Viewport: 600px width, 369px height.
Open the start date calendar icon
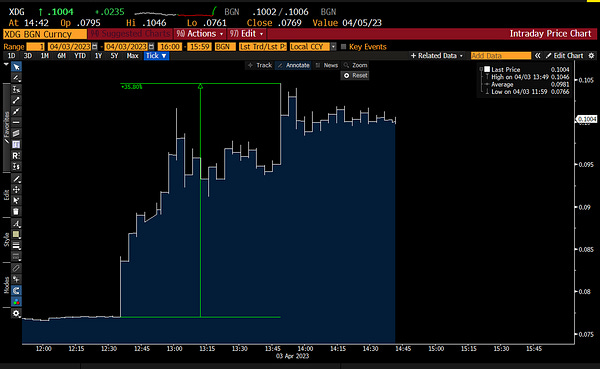click(x=95, y=47)
